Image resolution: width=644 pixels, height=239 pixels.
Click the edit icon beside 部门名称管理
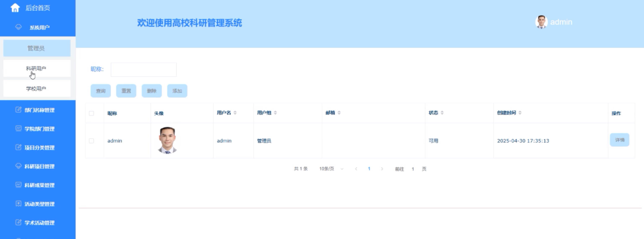pyautogui.click(x=18, y=110)
